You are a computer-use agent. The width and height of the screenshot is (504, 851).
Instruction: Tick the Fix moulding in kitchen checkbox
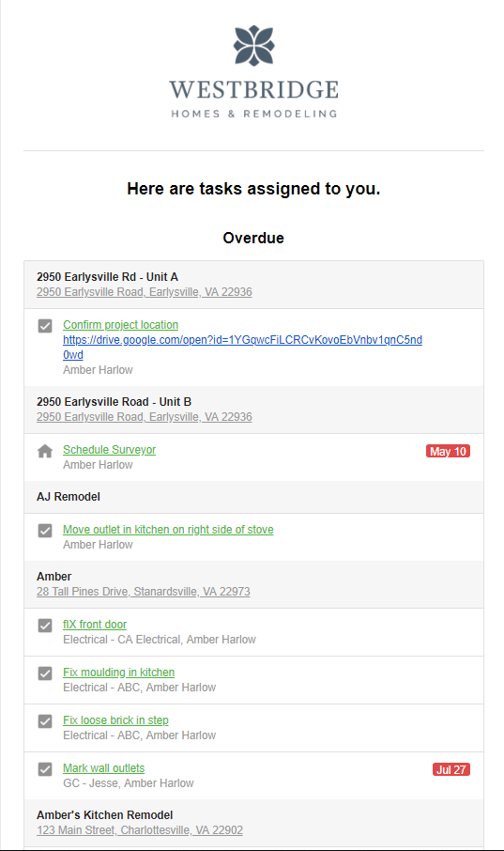coord(45,673)
